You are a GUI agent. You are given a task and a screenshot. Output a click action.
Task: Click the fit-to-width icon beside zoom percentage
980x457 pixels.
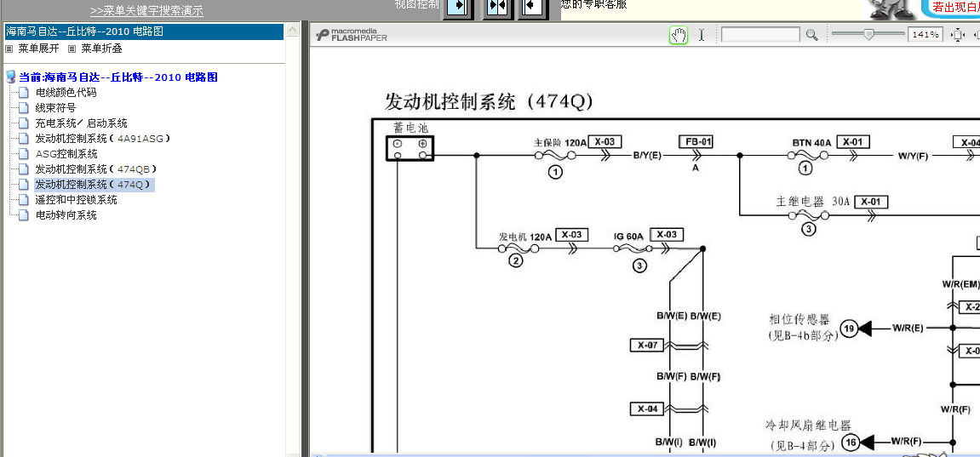[x=957, y=35]
